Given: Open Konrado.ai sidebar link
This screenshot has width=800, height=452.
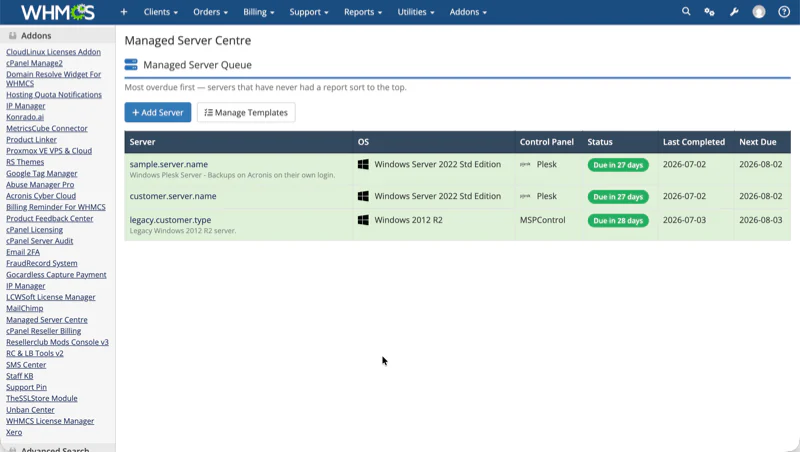Looking at the screenshot, I should (25, 117).
